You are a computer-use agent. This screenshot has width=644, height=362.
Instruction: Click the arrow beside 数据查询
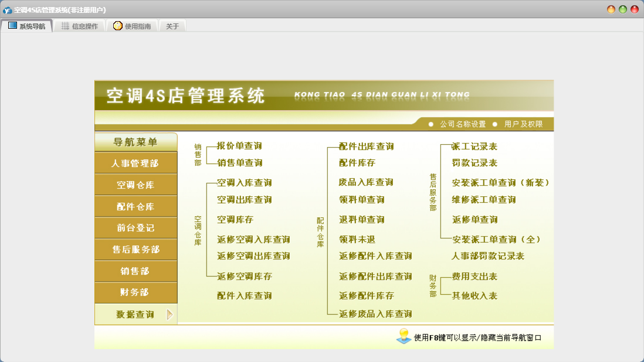[x=170, y=315]
